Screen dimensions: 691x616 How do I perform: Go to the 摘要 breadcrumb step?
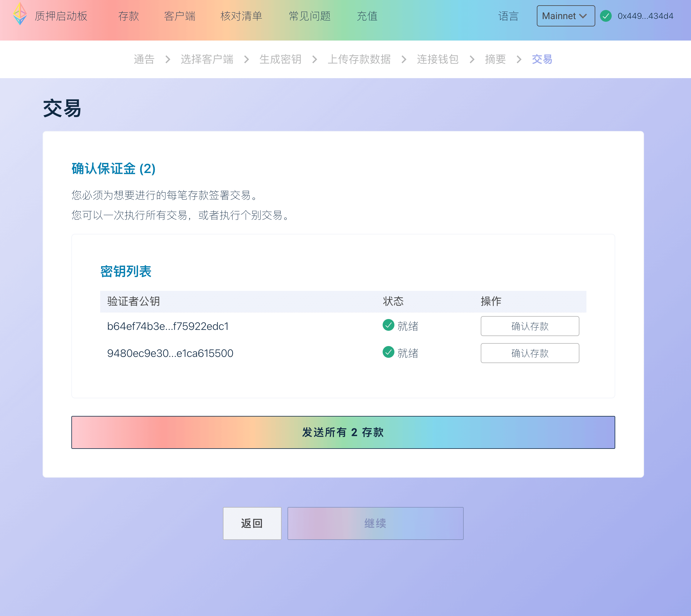[495, 60]
